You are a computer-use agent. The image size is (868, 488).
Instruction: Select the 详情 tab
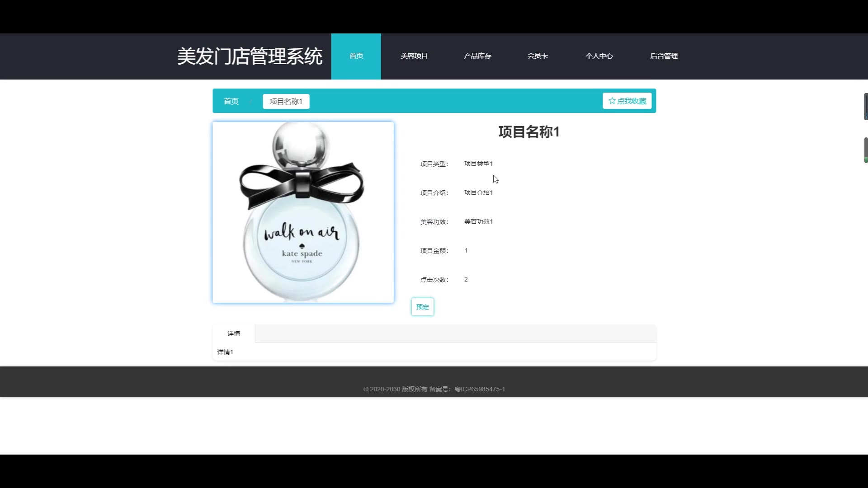tap(234, 333)
